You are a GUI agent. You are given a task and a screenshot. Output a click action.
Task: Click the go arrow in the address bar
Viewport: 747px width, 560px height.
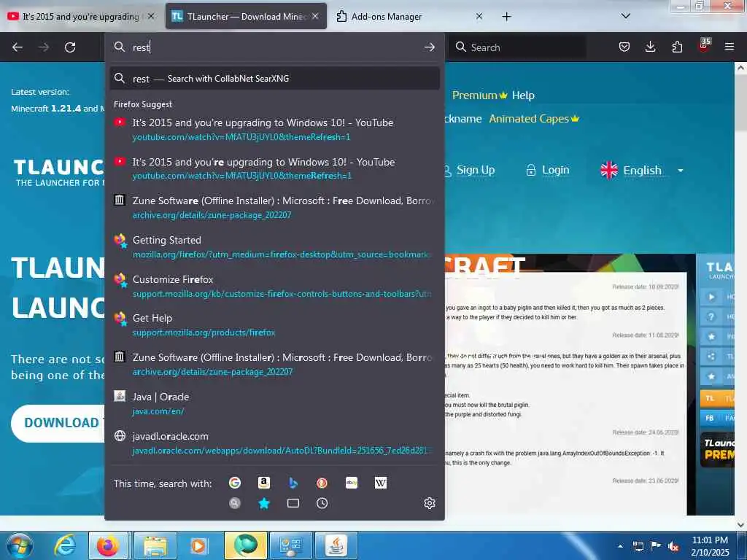[429, 47]
